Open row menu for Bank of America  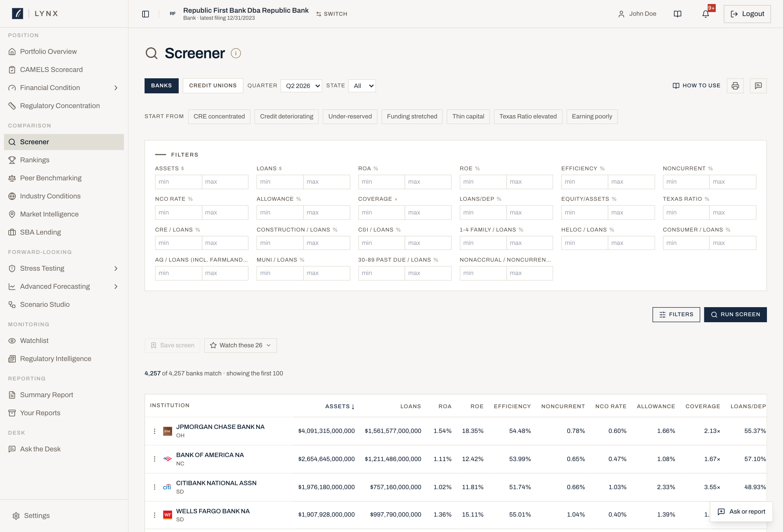pos(155,459)
